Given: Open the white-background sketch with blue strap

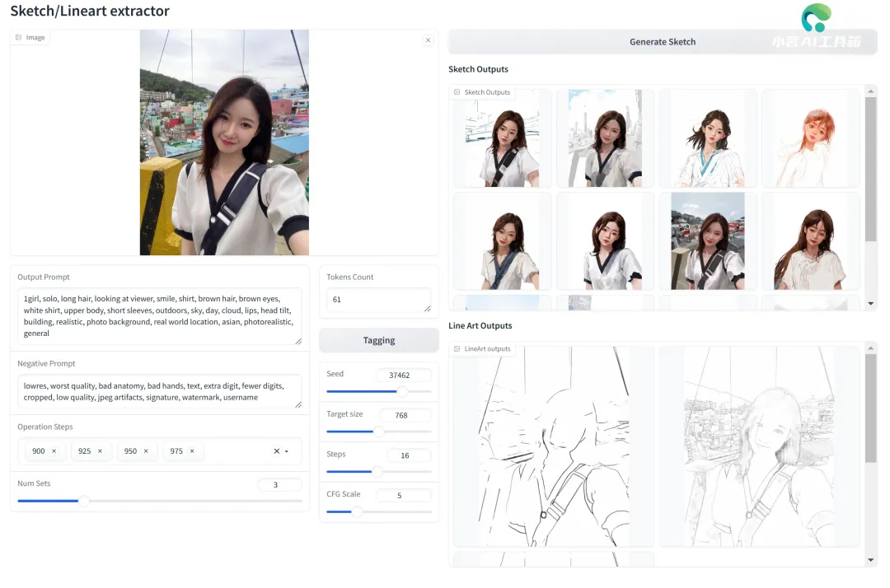Looking at the screenshot, I should 503,241.
